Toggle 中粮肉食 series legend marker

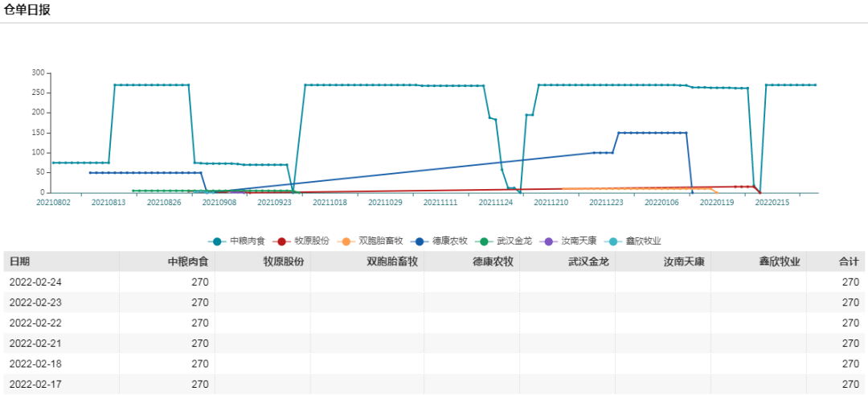point(217,241)
